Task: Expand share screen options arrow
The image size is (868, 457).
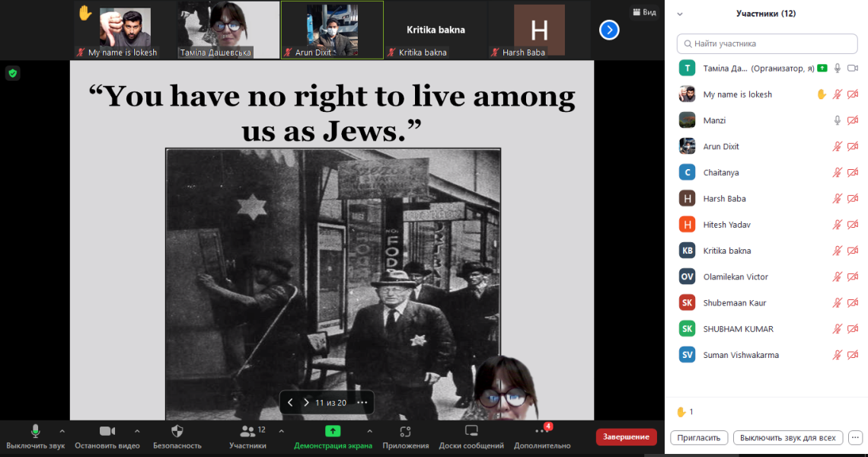Action: tap(369, 431)
